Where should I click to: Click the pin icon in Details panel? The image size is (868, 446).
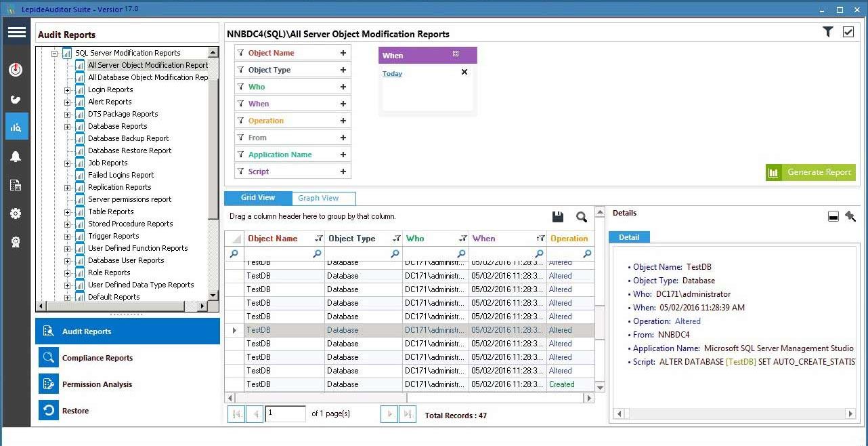(x=850, y=216)
